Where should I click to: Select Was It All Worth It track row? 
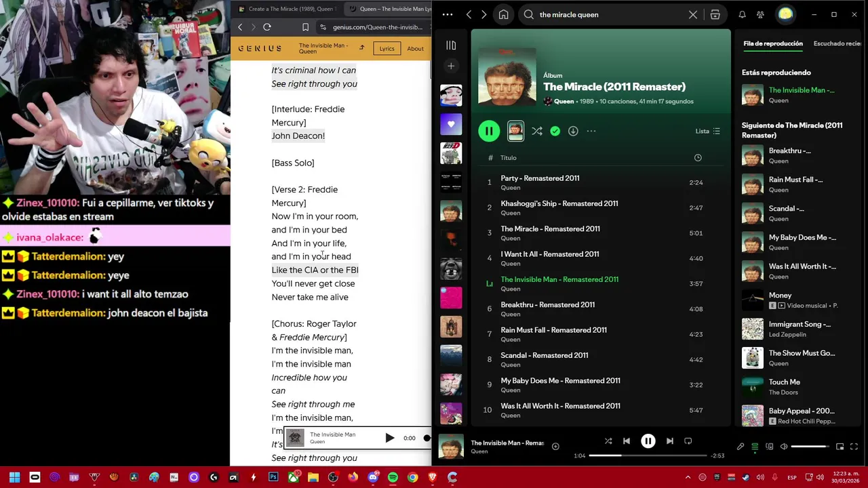601,410
